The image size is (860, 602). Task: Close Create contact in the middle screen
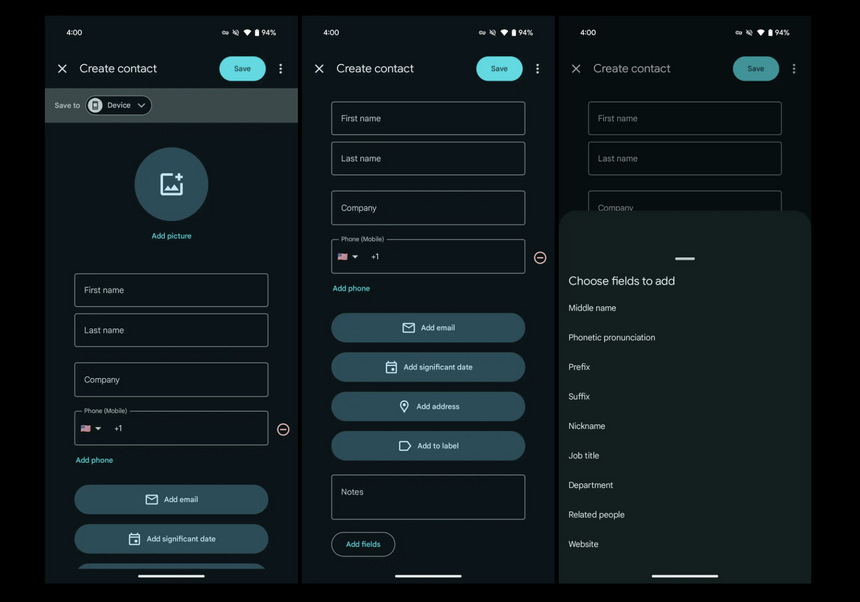tap(319, 69)
